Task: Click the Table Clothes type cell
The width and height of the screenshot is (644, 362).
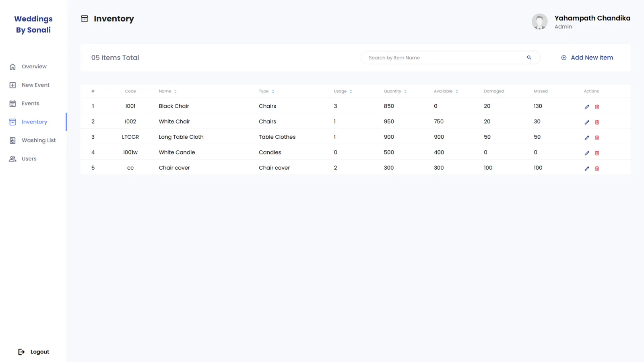Action: pos(277,137)
